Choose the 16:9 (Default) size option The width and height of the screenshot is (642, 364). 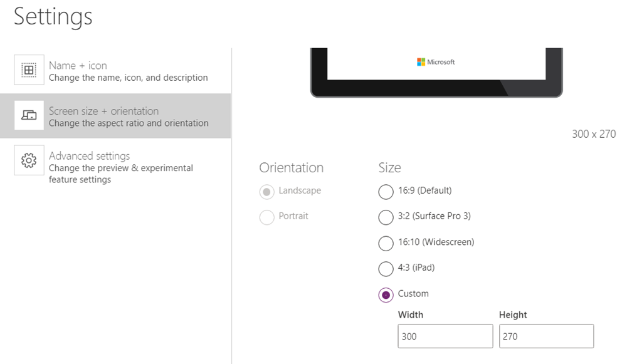(x=386, y=192)
